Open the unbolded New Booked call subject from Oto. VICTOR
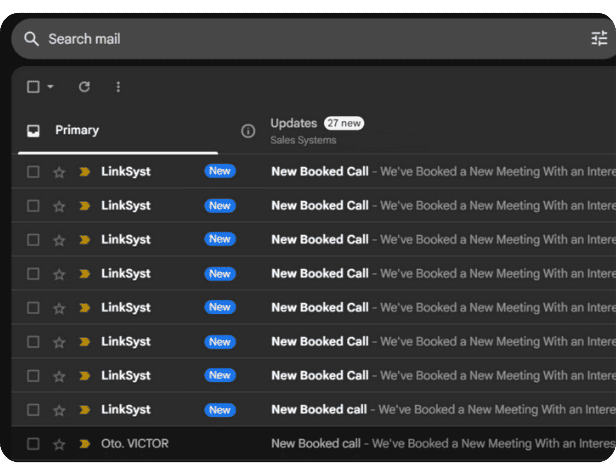Image resolution: width=616 pixels, height=475 pixels. pos(316,444)
